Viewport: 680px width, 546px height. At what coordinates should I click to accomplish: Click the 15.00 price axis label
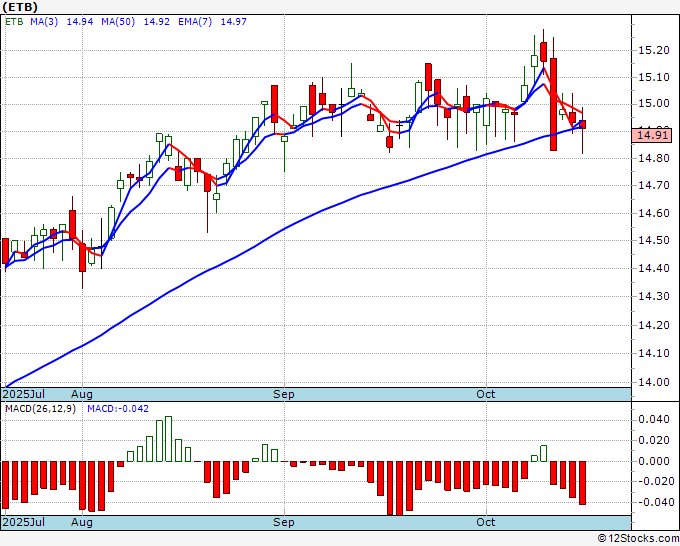[654, 104]
